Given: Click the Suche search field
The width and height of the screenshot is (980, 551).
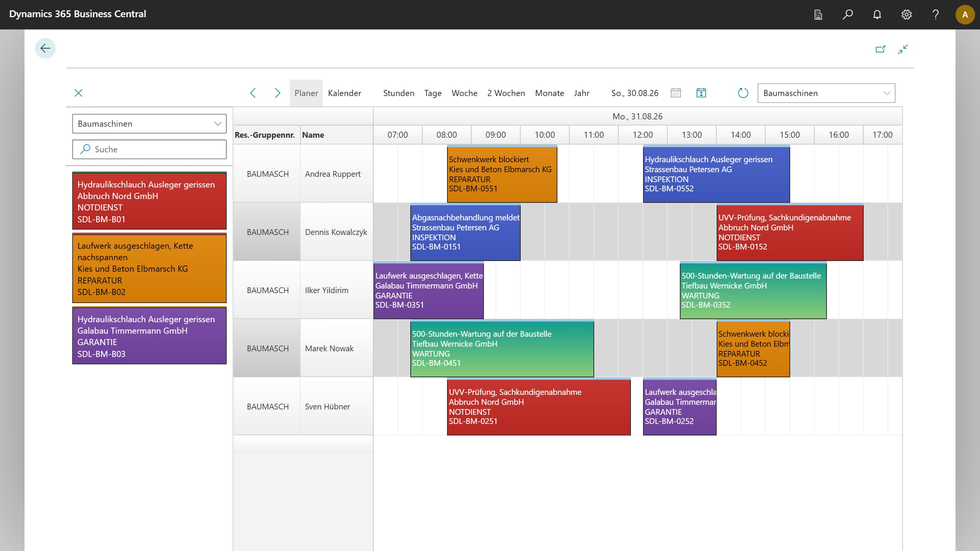Looking at the screenshot, I should [x=149, y=149].
